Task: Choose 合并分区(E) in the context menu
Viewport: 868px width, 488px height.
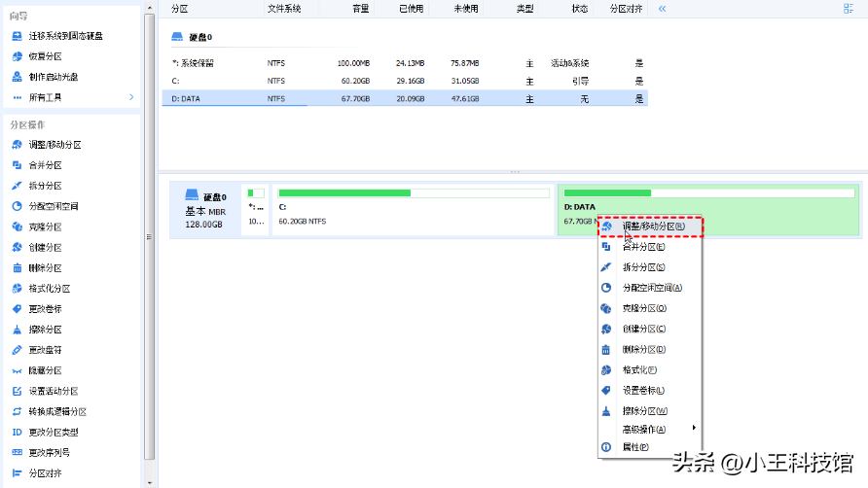Action: 650,247
